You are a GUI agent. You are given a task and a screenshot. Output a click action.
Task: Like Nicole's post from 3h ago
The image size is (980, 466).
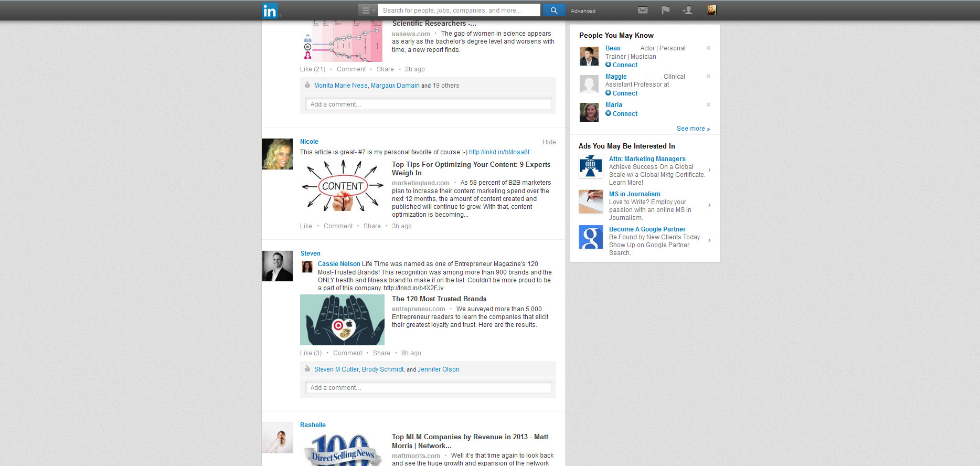306,226
